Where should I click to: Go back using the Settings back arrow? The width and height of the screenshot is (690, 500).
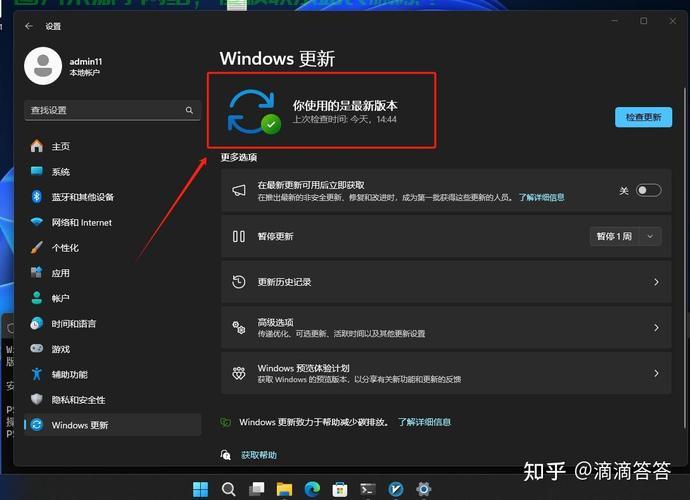(x=29, y=26)
